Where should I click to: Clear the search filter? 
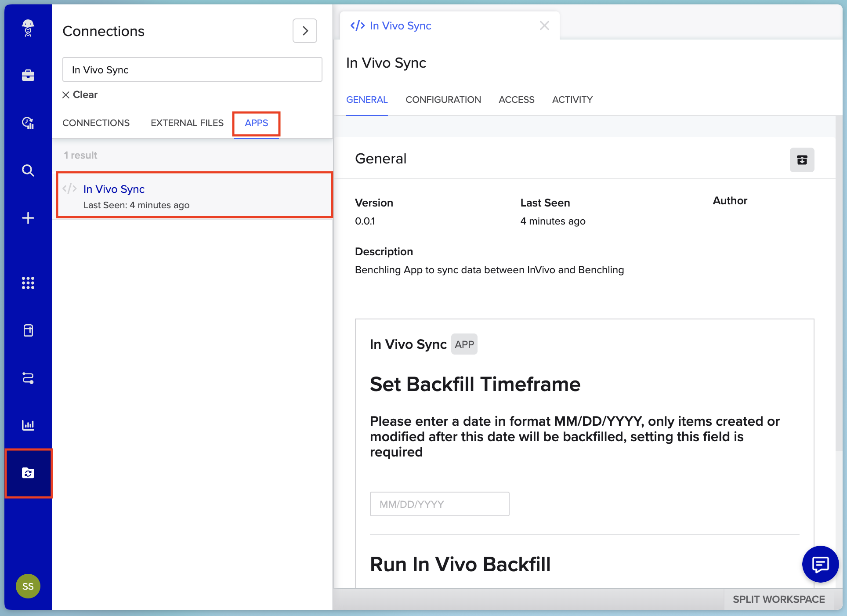80,94
